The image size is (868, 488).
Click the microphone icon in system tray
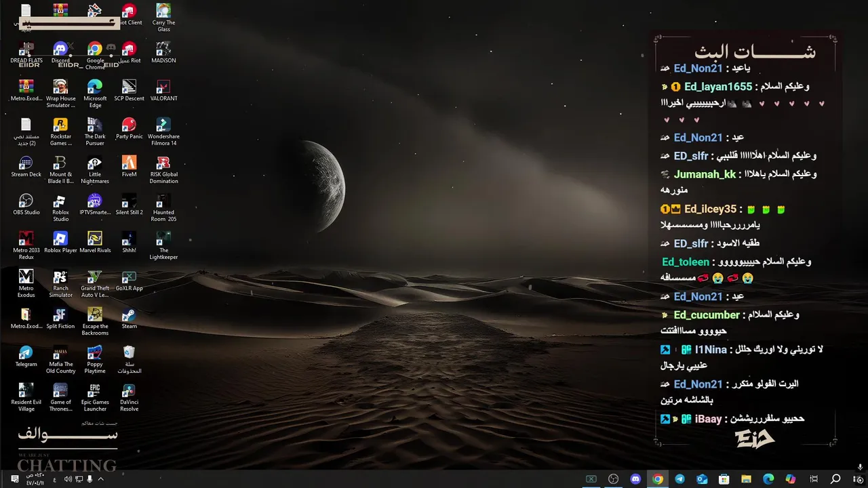[90, 479]
